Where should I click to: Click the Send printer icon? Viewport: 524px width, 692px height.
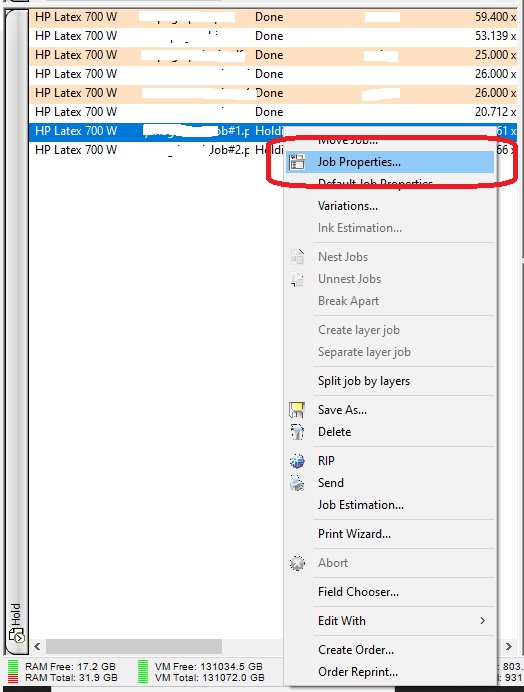point(297,483)
